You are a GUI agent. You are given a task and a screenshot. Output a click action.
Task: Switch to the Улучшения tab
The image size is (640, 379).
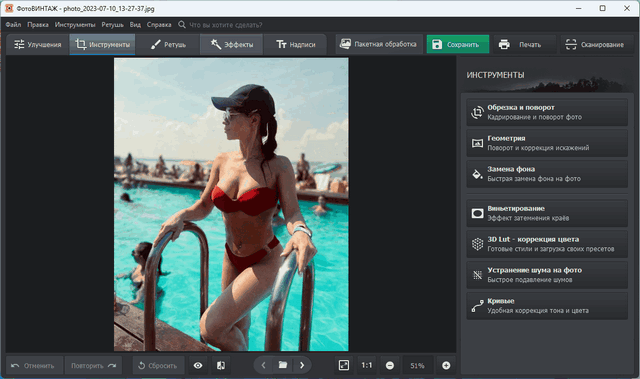click(x=38, y=44)
